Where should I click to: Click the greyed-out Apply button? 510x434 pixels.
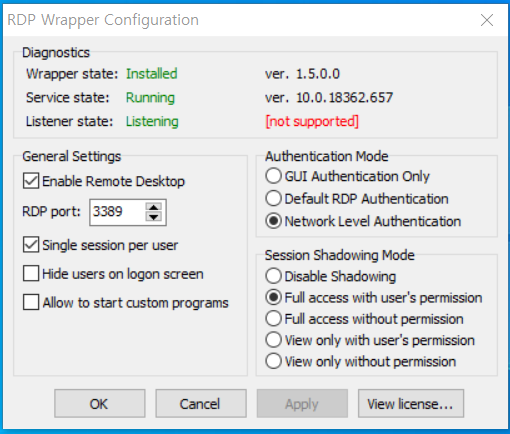(x=302, y=403)
